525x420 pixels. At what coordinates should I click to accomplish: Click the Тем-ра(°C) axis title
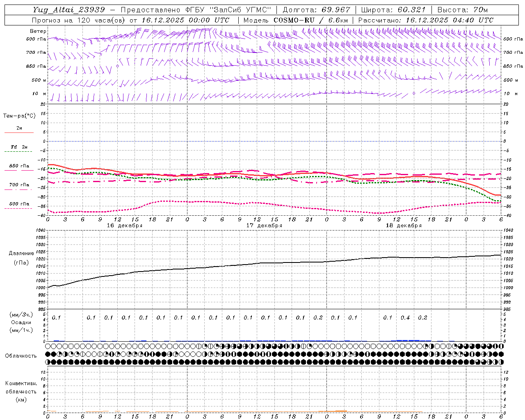tap(19, 116)
